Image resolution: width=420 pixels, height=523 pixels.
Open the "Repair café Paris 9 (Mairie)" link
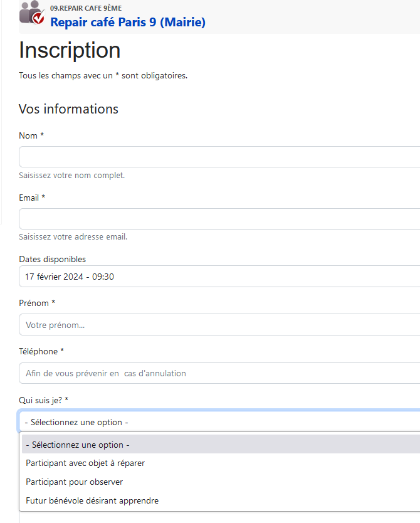(127, 23)
